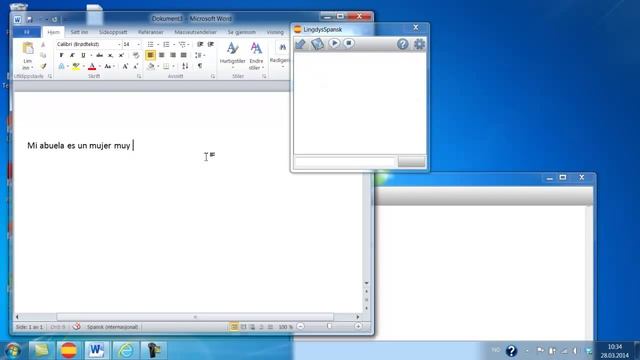Toggle superscript formatting
This screenshot has height=360, width=640.
click(x=121, y=55)
